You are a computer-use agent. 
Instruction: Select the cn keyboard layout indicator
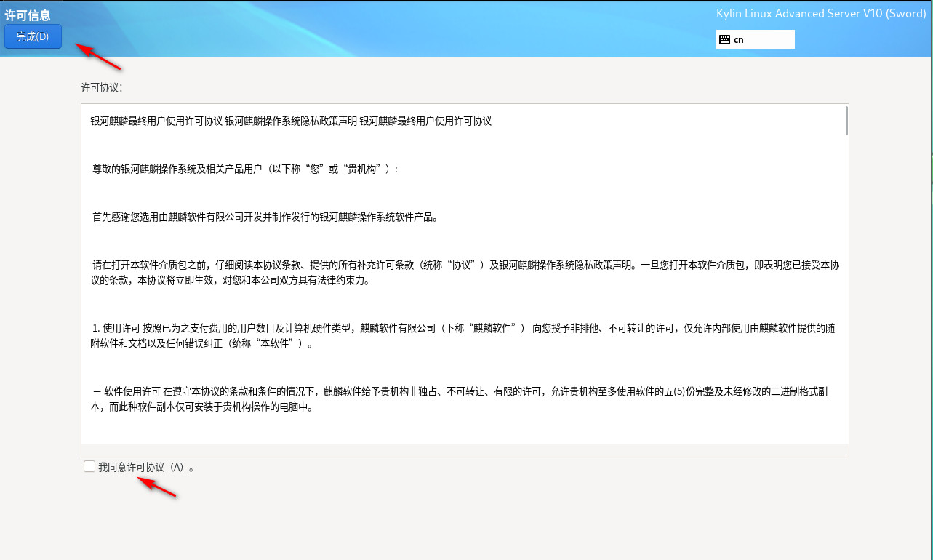(x=739, y=39)
